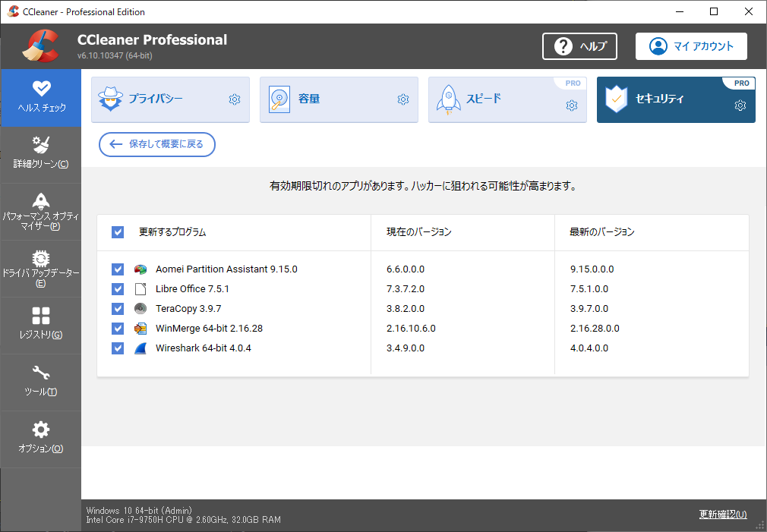Click the Libre Office document icon
The image size is (767, 532).
click(x=140, y=289)
